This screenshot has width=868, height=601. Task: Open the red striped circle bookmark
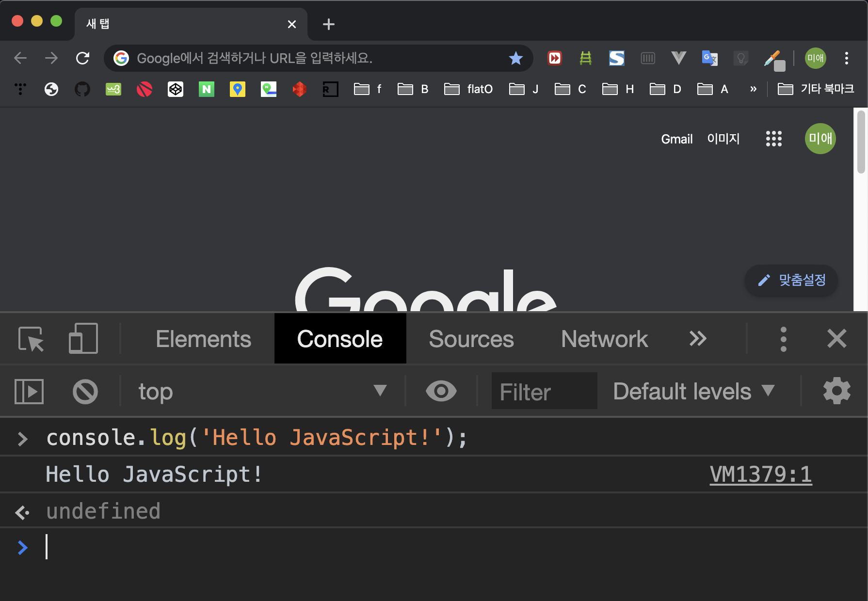145,89
